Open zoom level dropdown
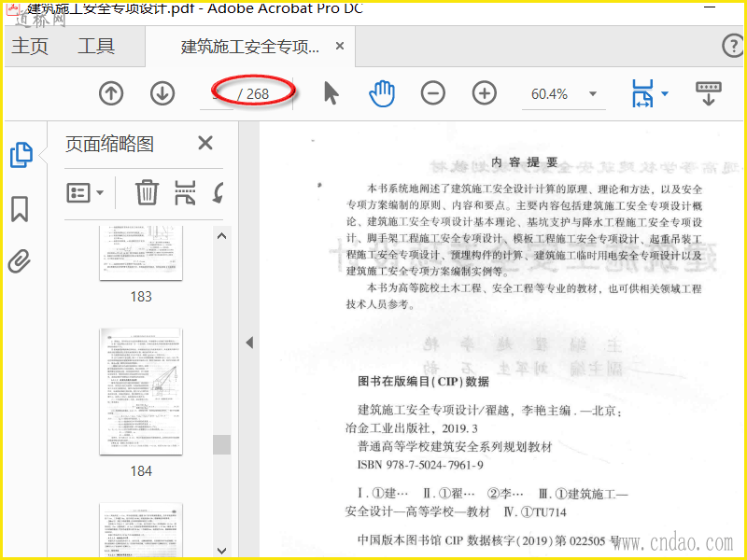Screen dimensions: 747x560 click(593, 94)
